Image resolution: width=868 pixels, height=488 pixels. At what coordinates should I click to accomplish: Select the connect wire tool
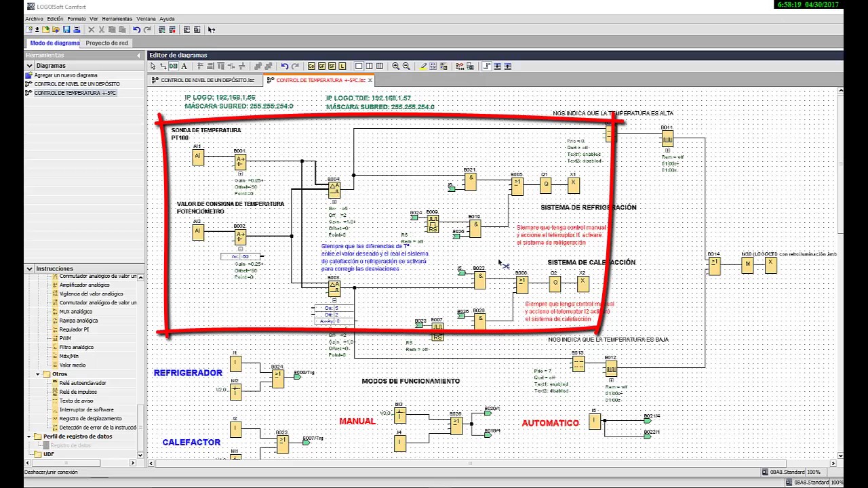point(163,66)
